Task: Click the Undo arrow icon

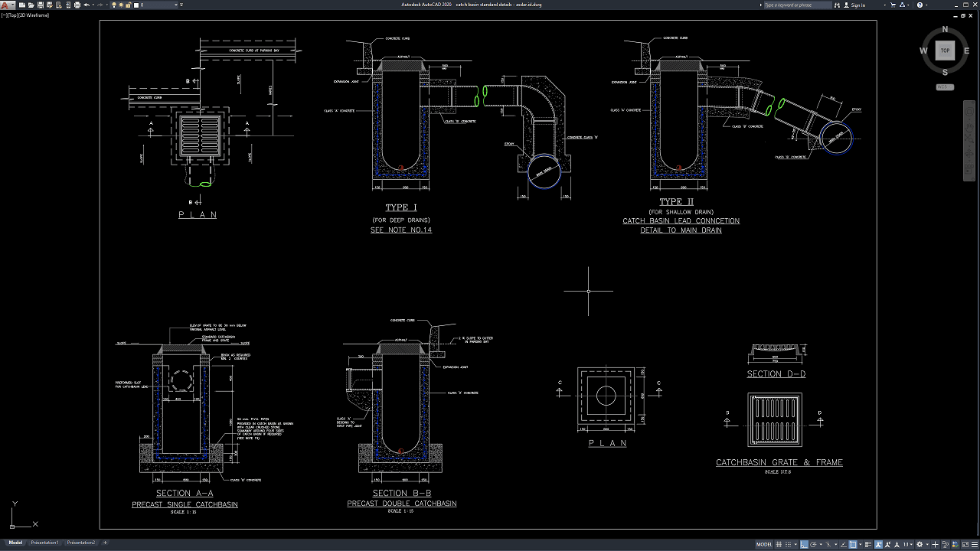Action: (87, 5)
